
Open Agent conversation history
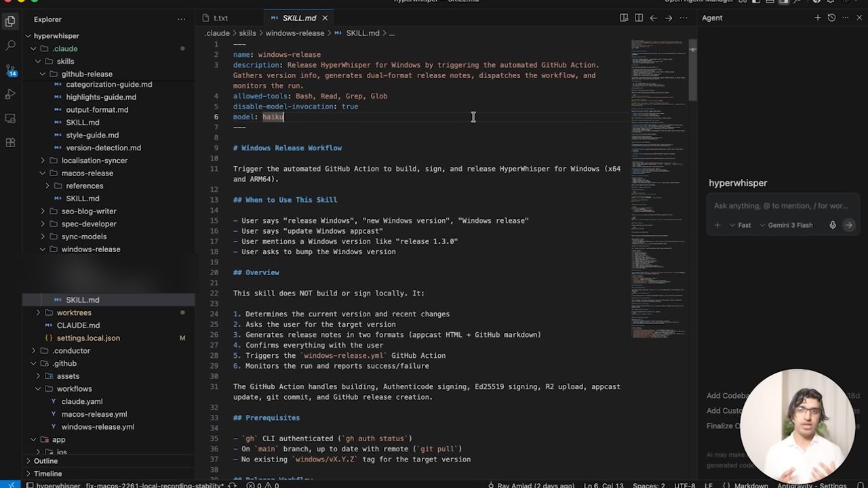tap(831, 18)
